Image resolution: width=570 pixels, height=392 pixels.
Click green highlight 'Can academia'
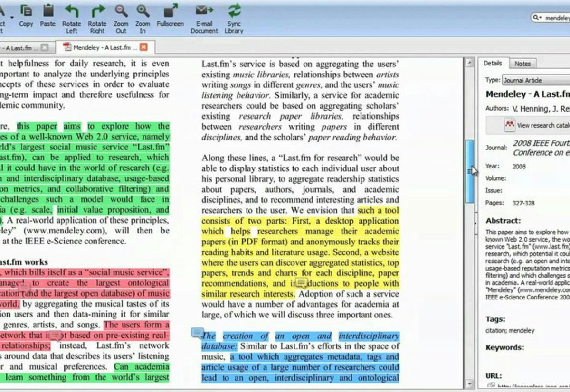[141, 366]
